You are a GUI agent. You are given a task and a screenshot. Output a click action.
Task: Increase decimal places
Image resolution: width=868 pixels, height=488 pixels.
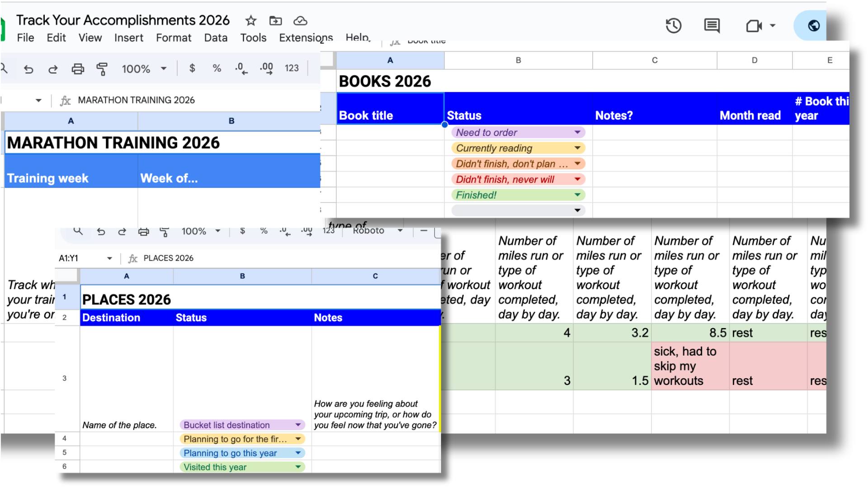point(266,68)
